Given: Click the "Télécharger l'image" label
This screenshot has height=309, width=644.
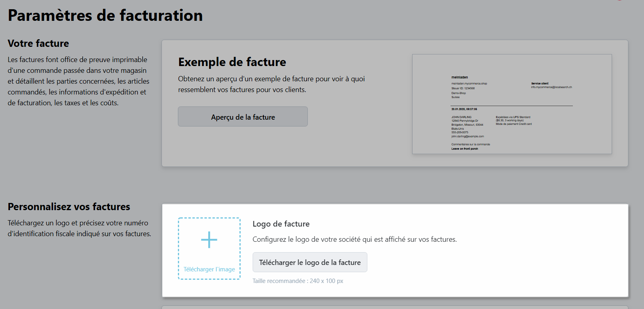Looking at the screenshot, I should [209, 269].
